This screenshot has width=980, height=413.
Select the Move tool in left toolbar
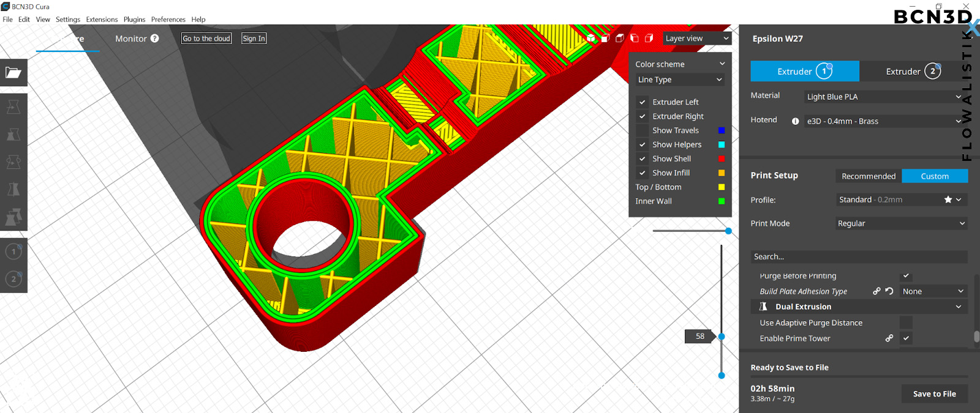(13, 107)
